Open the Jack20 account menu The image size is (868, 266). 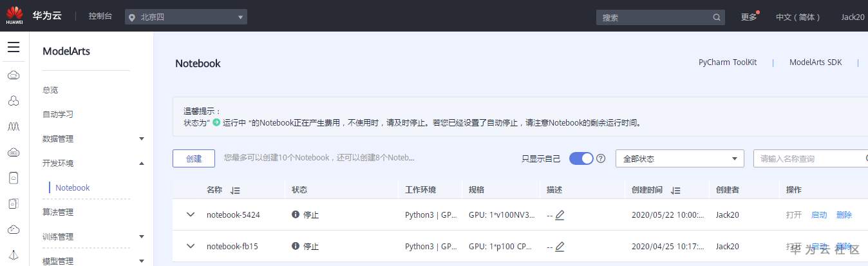tap(853, 17)
